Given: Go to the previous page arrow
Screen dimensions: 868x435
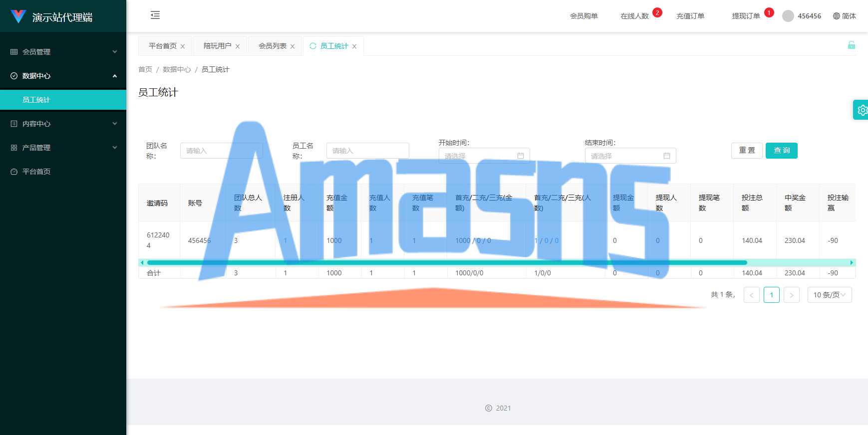Looking at the screenshot, I should click(x=752, y=295).
